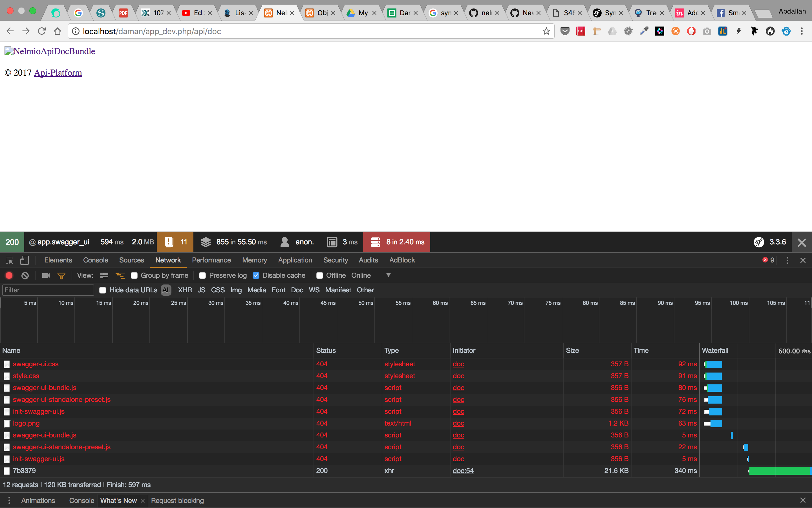Viewport: 812px width, 508px height.
Task: Sort requests by Time column
Action: click(665, 351)
